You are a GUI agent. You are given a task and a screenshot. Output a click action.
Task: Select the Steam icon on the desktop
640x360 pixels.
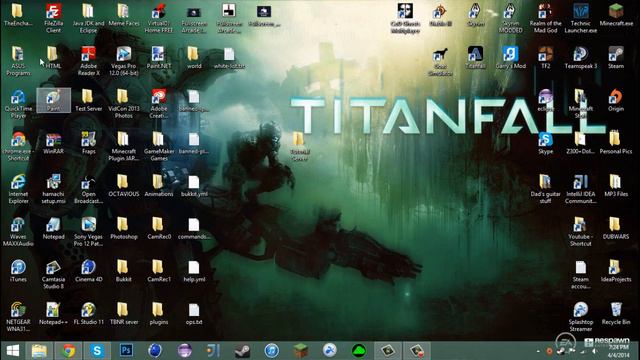point(616,58)
